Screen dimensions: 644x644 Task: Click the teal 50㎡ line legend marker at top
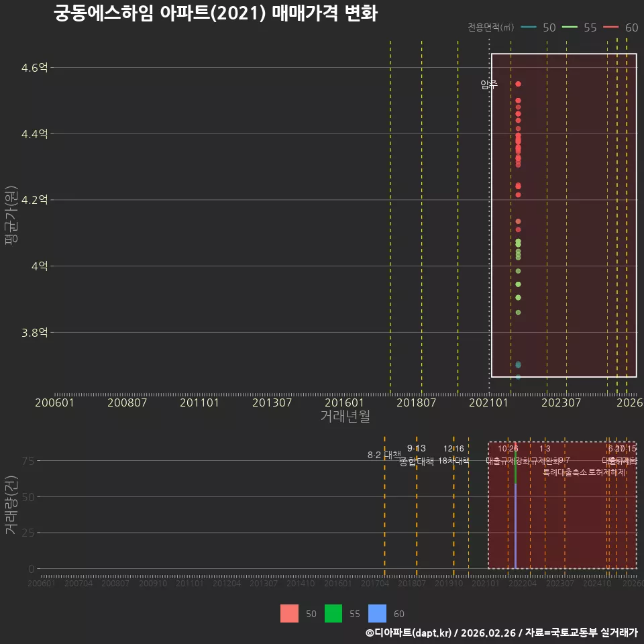(528, 27)
